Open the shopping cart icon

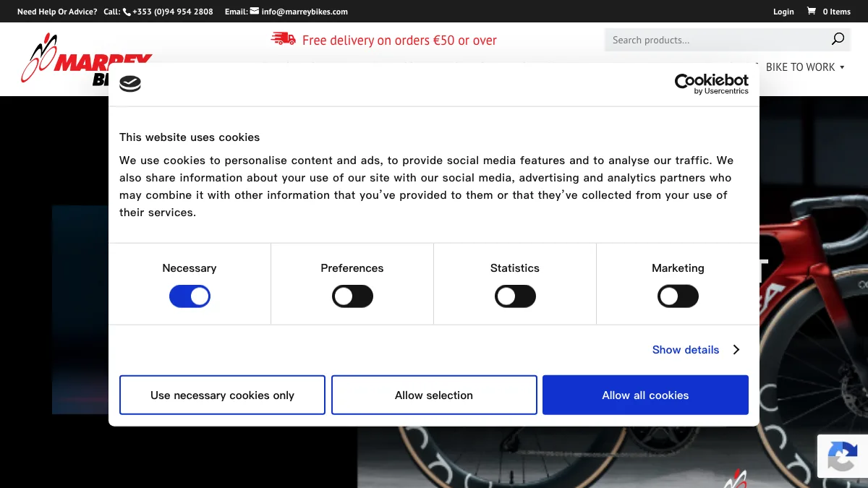[811, 11]
